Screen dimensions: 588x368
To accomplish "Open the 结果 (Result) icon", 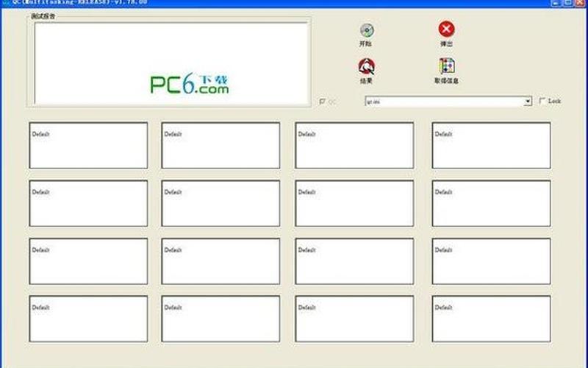I will click(x=366, y=67).
